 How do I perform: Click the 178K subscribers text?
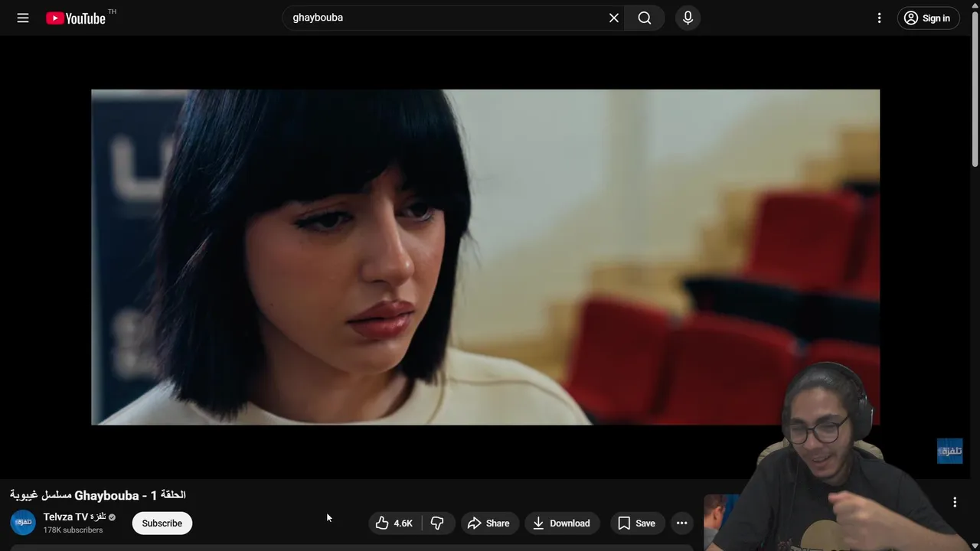pyautogui.click(x=73, y=530)
